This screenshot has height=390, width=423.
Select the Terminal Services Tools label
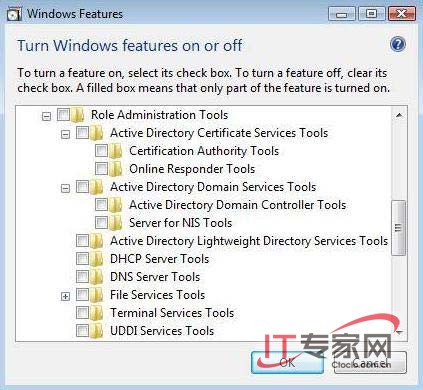click(172, 313)
